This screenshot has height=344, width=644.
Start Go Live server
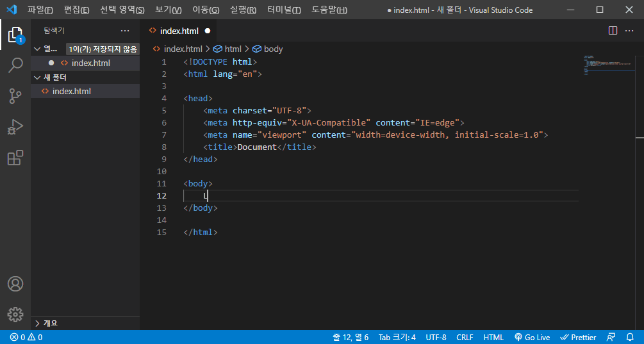point(532,338)
